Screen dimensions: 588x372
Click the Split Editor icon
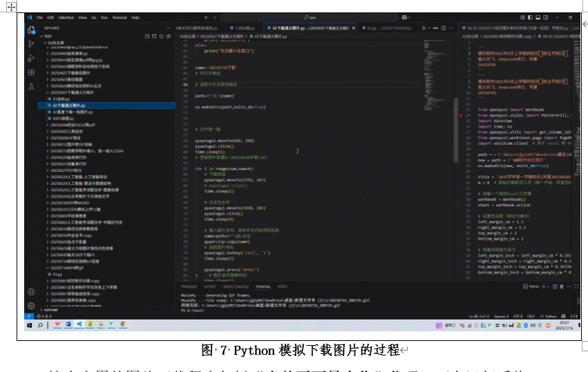pos(444,28)
